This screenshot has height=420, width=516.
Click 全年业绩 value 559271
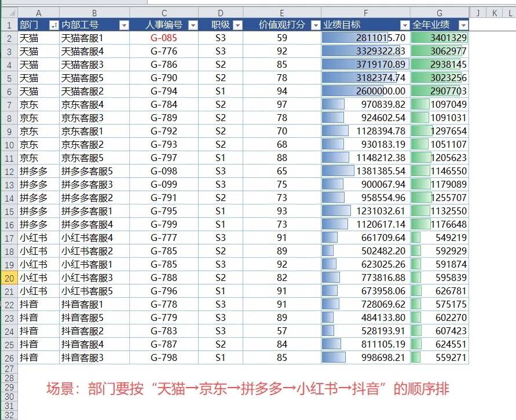click(x=440, y=357)
